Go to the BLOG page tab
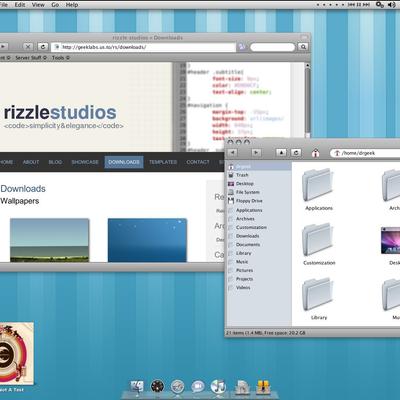Screen dimensions: 400x400 (55, 162)
